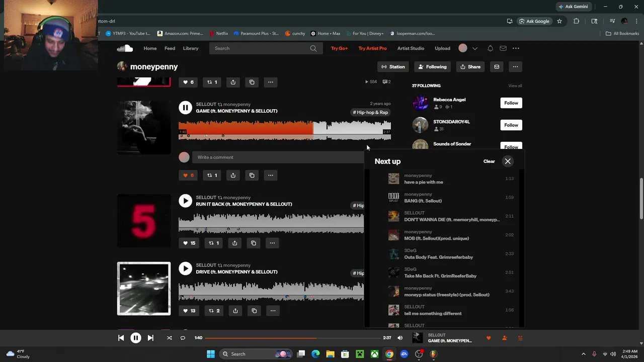This screenshot has height=362, width=644.
Task: Start moneypenny Station
Action: pyautogui.click(x=393, y=67)
